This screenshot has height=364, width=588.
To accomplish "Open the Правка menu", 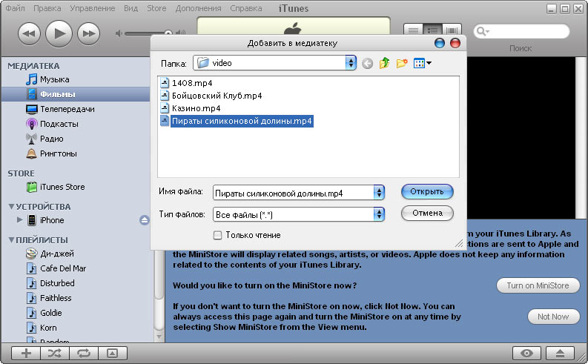I will pos(47,8).
